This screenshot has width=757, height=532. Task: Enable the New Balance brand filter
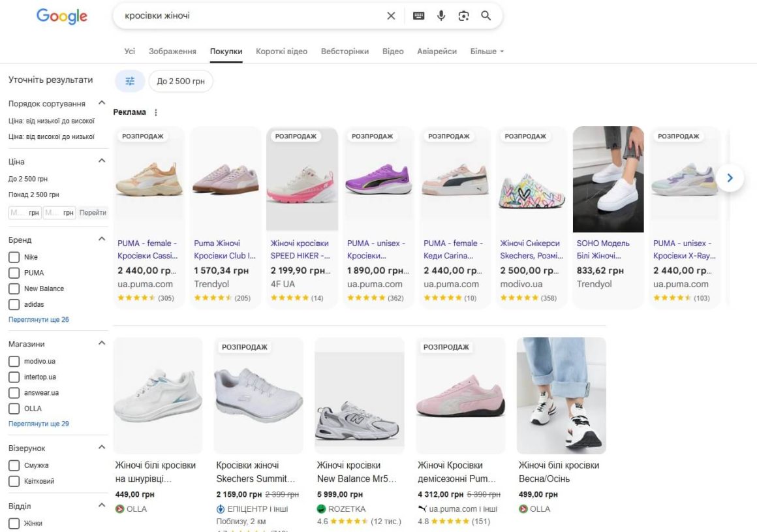(14, 289)
